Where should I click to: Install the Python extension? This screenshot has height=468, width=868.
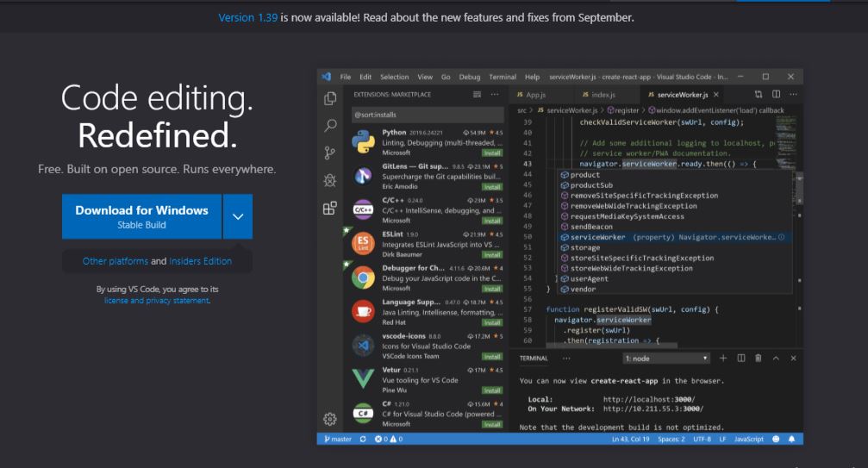(x=492, y=153)
